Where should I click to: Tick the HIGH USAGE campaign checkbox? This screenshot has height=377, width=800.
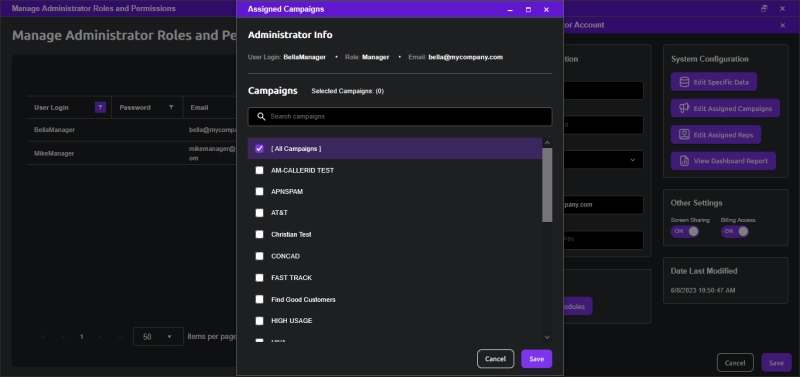click(259, 320)
